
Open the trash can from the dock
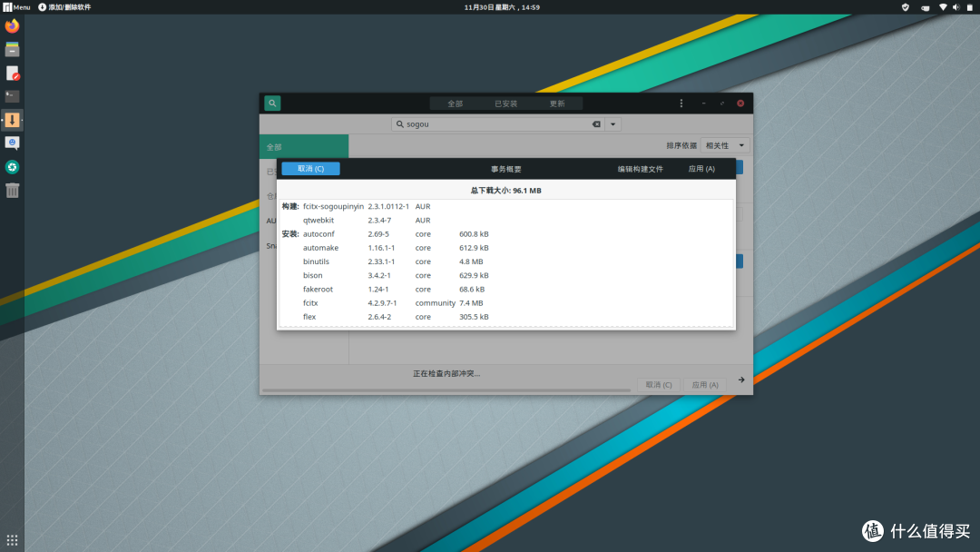12,189
